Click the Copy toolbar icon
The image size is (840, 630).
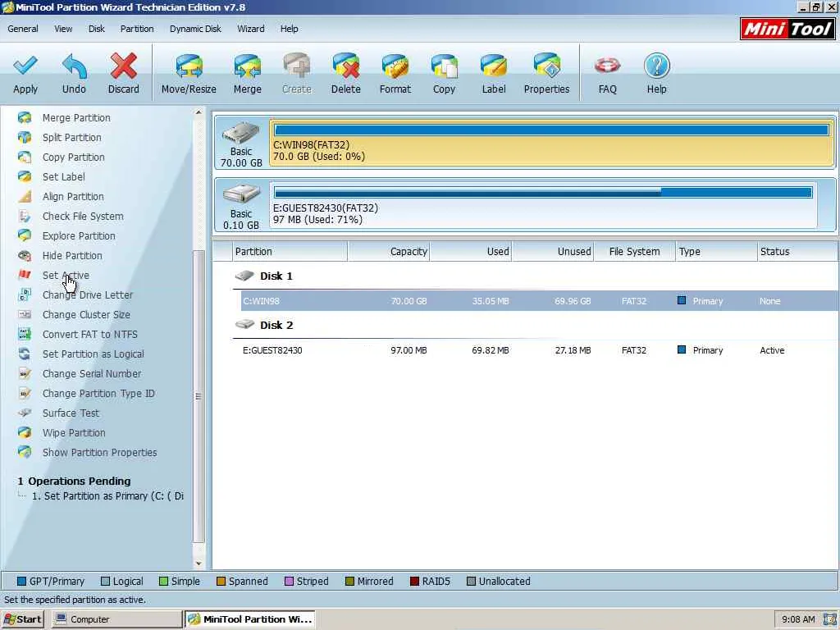click(x=444, y=74)
